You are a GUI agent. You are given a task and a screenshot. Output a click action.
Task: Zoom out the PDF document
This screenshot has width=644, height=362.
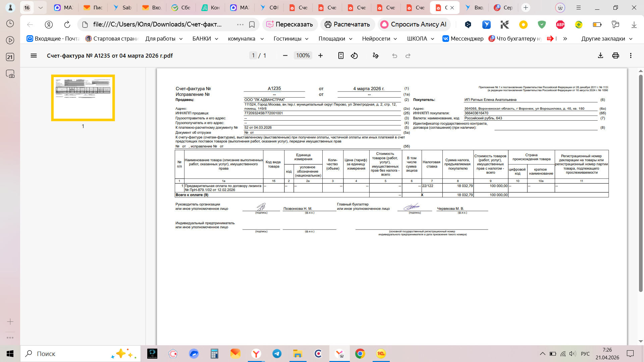[285, 56]
